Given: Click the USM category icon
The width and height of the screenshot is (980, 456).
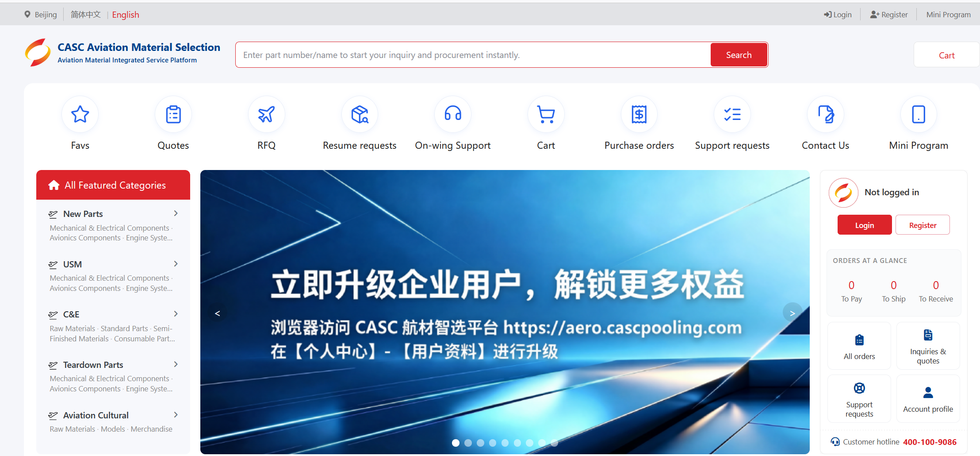Looking at the screenshot, I should pyautogui.click(x=53, y=265).
